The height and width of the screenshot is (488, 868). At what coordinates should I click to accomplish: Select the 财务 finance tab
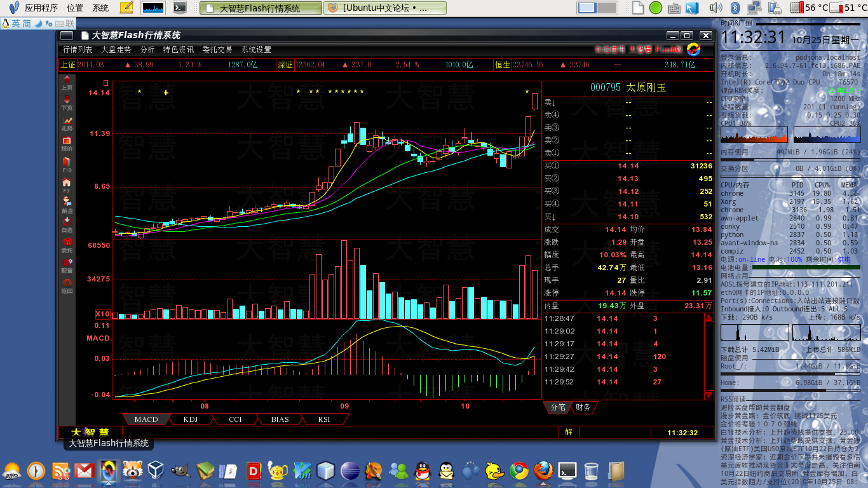coord(583,407)
